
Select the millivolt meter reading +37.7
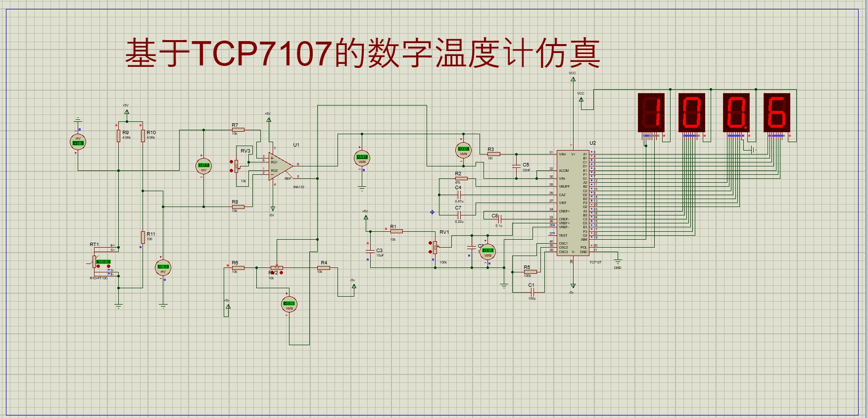coord(203,166)
